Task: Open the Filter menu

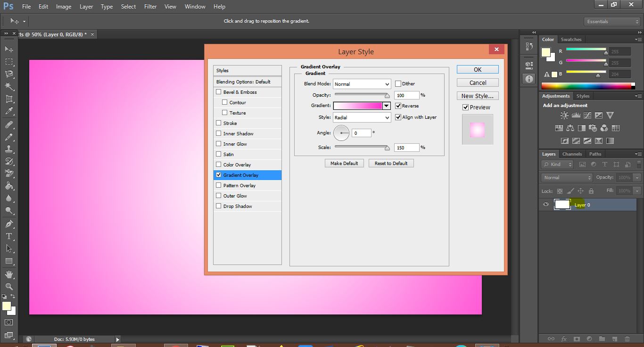Action: point(150,7)
